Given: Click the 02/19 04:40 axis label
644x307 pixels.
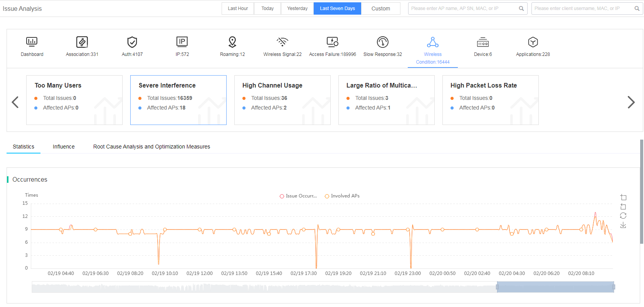Looking at the screenshot, I should pyautogui.click(x=61, y=273).
